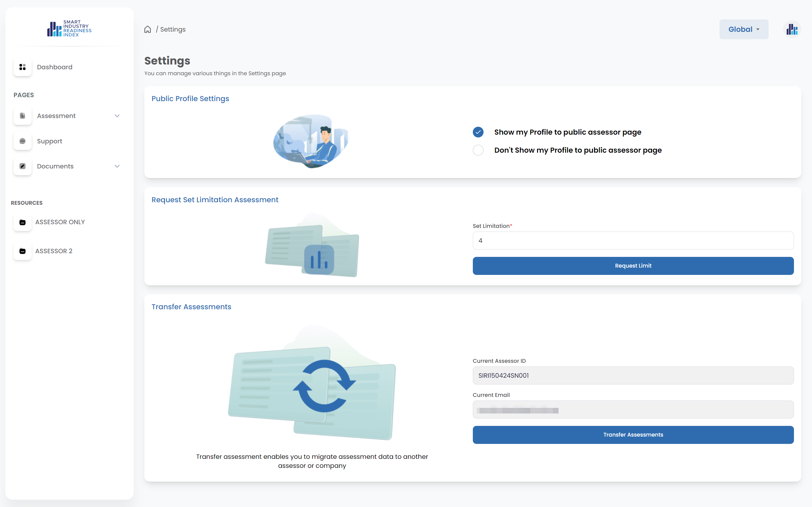This screenshot has height=507, width=812.
Task: Expand the Documents submenu chevron
Action: tap(117, 166)
